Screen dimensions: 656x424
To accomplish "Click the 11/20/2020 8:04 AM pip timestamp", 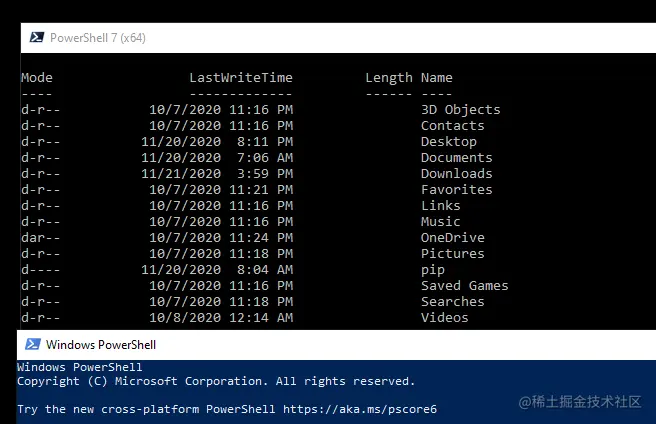I will (217, 270).
